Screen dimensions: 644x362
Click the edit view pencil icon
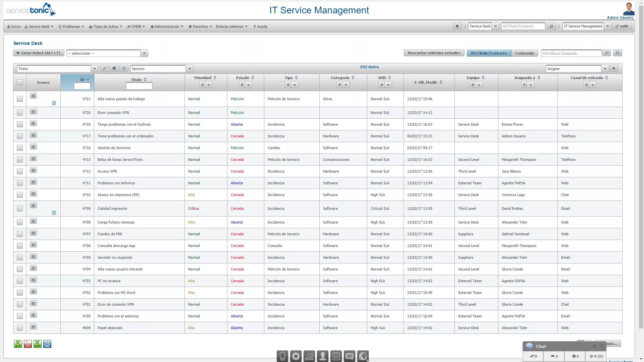click(105, 68)
